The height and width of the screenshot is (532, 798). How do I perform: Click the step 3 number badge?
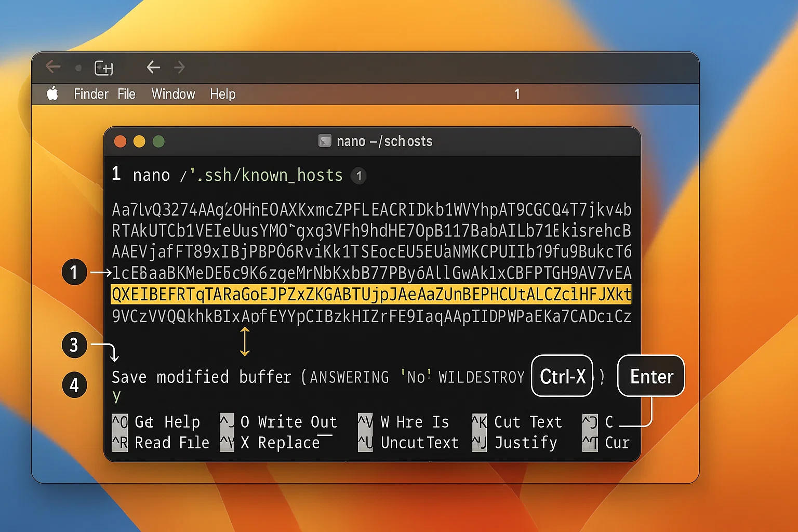[74, 345]
